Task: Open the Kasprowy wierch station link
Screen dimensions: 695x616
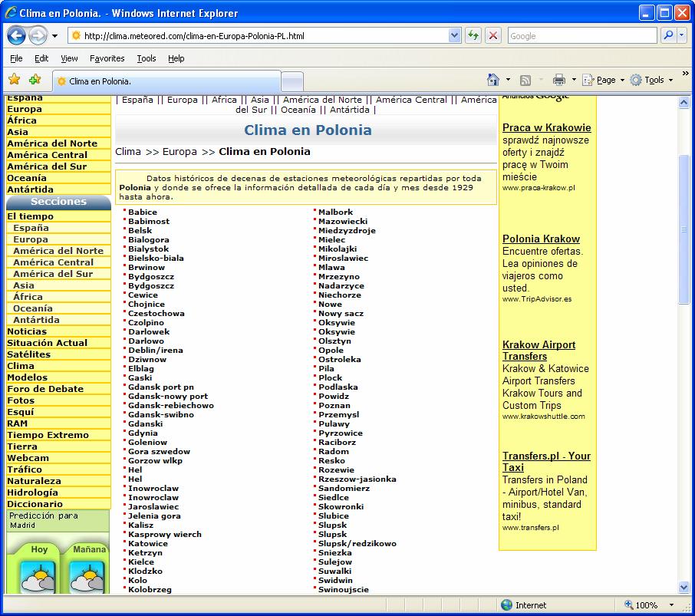Action: [164, 535]
